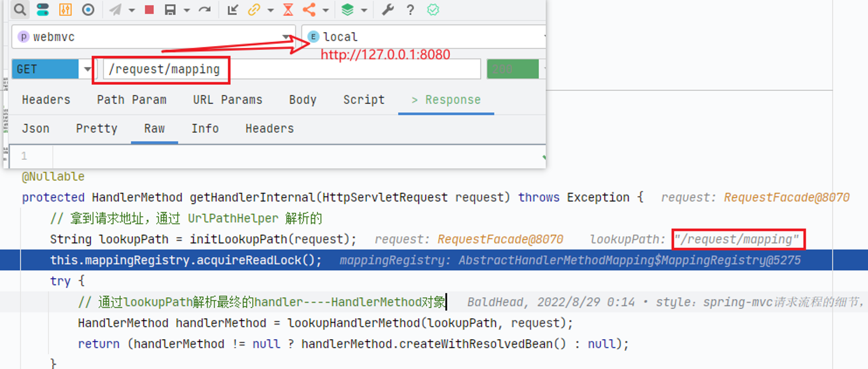Click the @Nullable annotation in code
This screenshot has height=369, width=868.
pos(53,176)
